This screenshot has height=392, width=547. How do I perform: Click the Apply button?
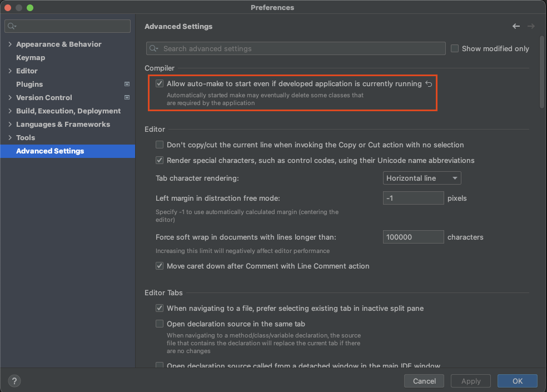tap(471, 381)
